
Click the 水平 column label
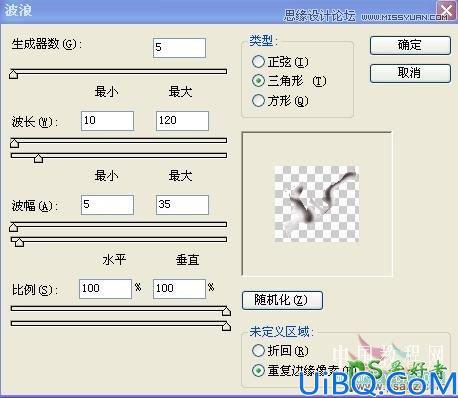(x=114, y=260)
